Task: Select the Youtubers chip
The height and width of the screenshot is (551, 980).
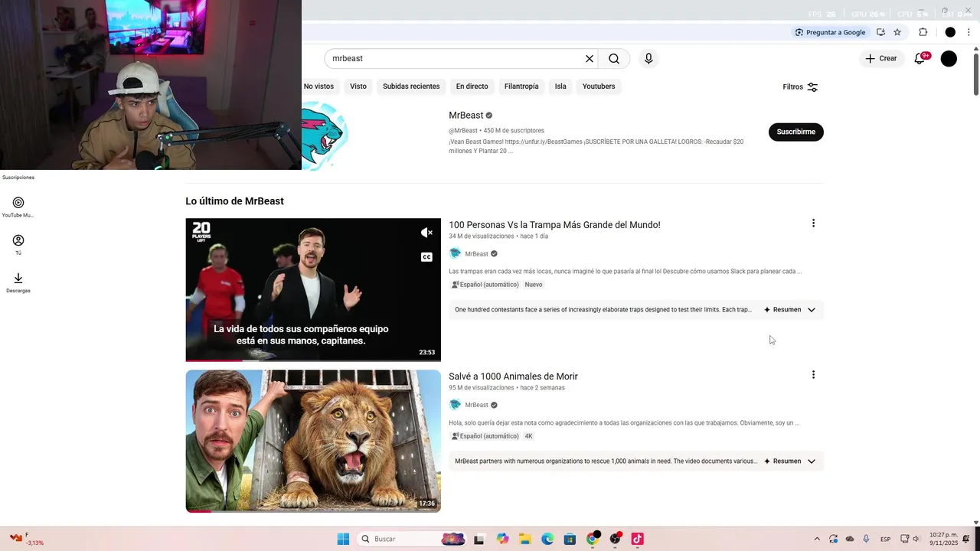Action: click(x=599, y=86)
